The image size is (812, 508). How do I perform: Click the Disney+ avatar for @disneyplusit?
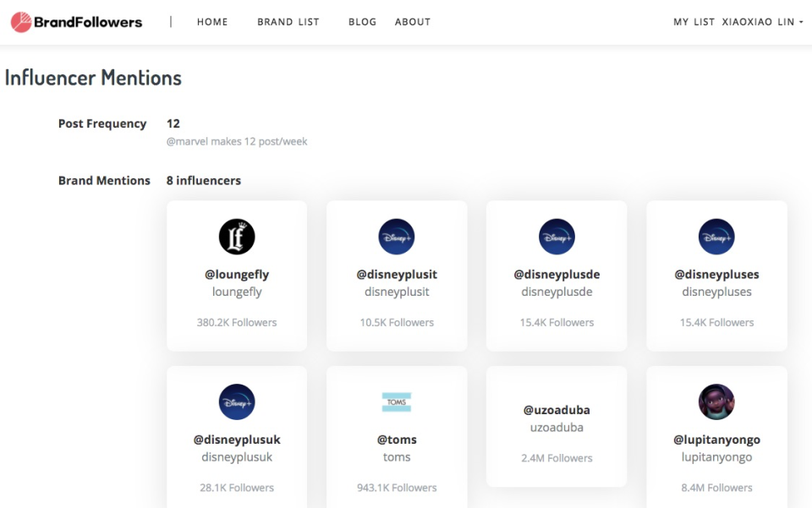click(x=396, y=237)
